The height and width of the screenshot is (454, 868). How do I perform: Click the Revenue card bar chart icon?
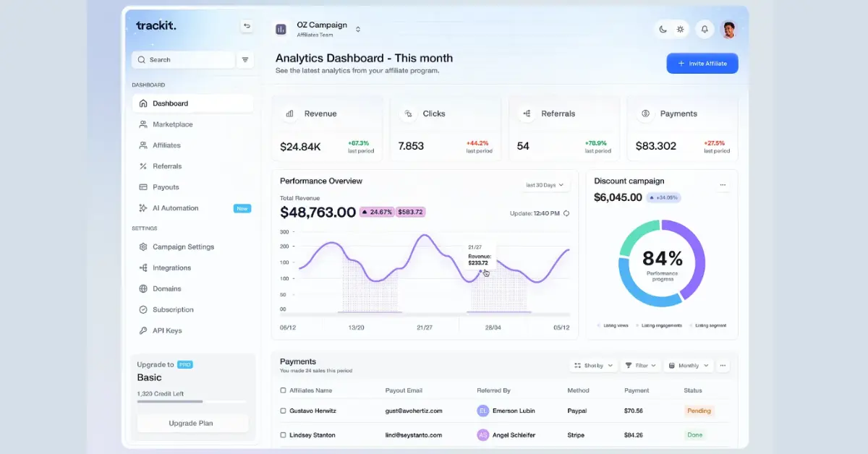pos(289,113)
